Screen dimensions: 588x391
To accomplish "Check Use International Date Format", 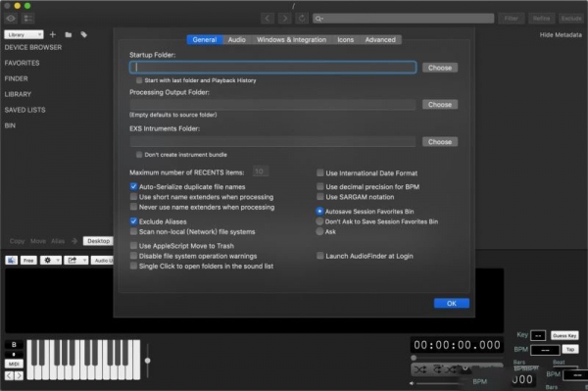I will [x=319, y=172].
